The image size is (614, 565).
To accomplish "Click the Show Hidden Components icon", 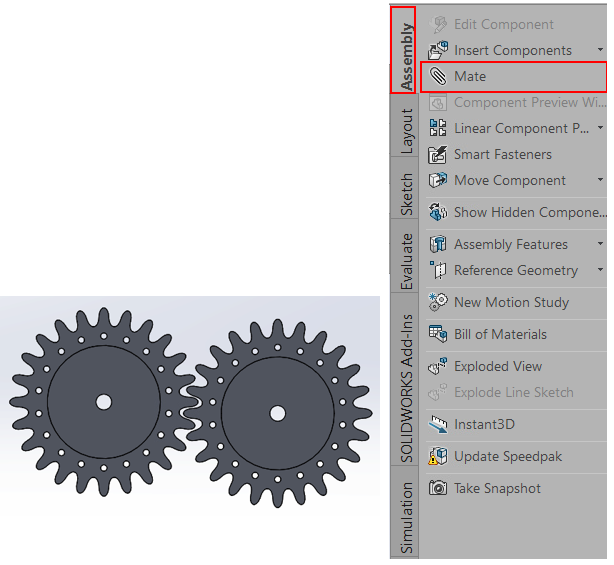I will [438, 212].
